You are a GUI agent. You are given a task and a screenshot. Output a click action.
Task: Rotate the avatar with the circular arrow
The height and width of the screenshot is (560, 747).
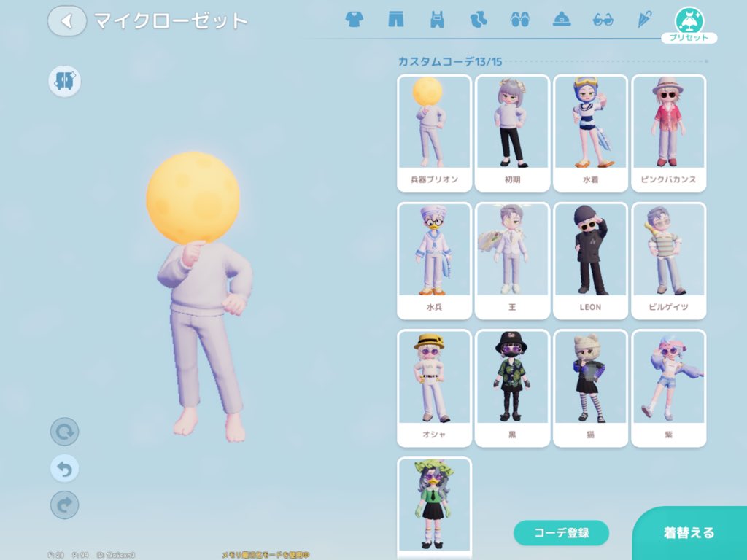[65, 432]
